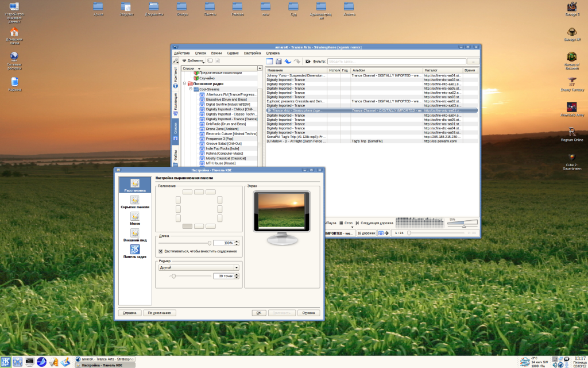This screenshot has height=368, width=588.
Task: Click the panel size slider handle under Размер
Action: pyautogui.click(x=173, y=277)
